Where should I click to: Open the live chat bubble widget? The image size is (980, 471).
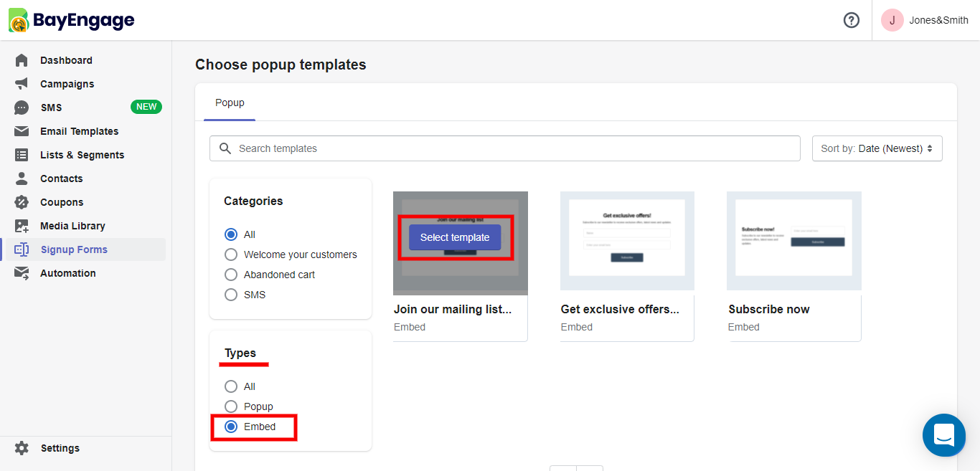click(x=944, y=435)
